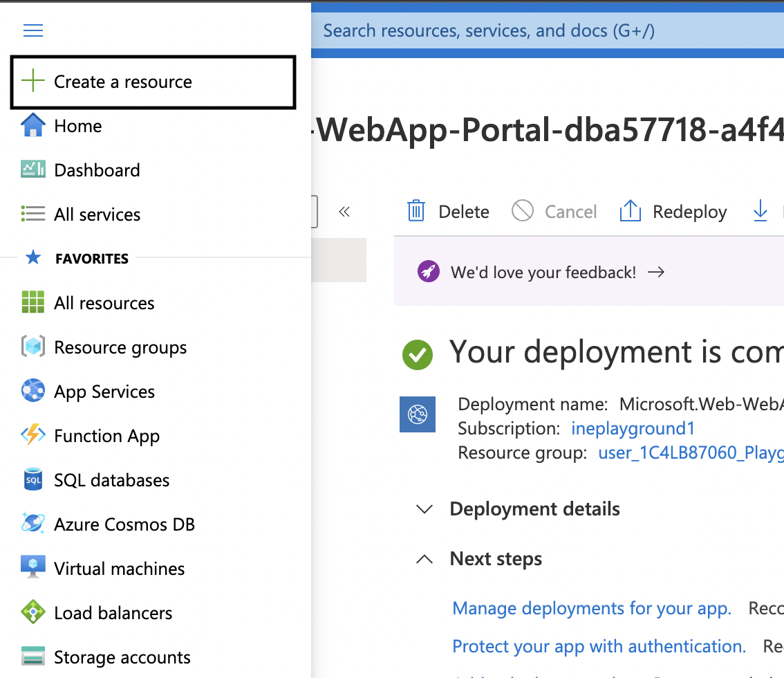Click the SQL databases icon
Image resolution: width=784 pixels, height=678 pixels.
[32, 480]
